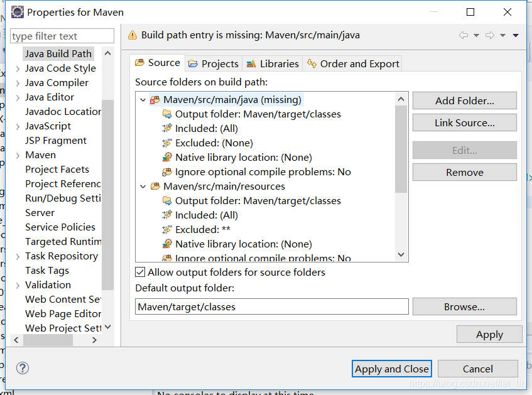Click the forward navigation arrow icon
The width and height of the screenshot is (532, 395).
[489, 35]
